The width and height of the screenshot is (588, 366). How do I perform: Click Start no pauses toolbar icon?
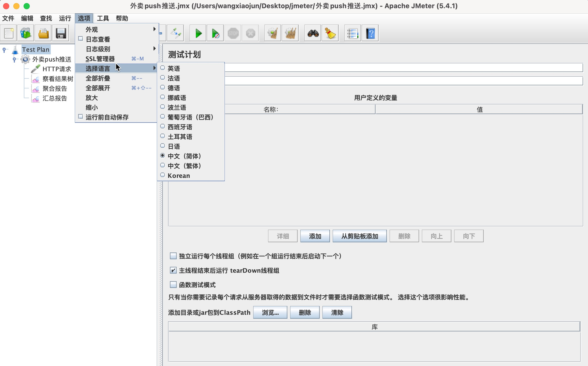pos(215,33)
